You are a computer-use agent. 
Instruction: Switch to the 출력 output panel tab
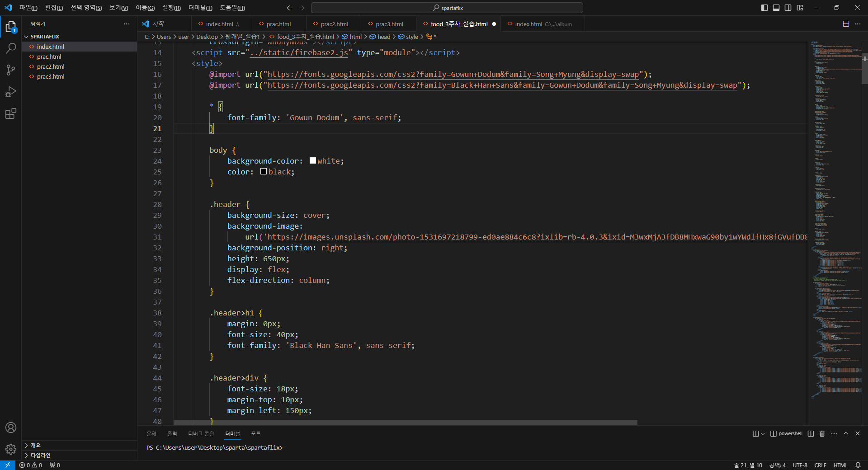172,433
